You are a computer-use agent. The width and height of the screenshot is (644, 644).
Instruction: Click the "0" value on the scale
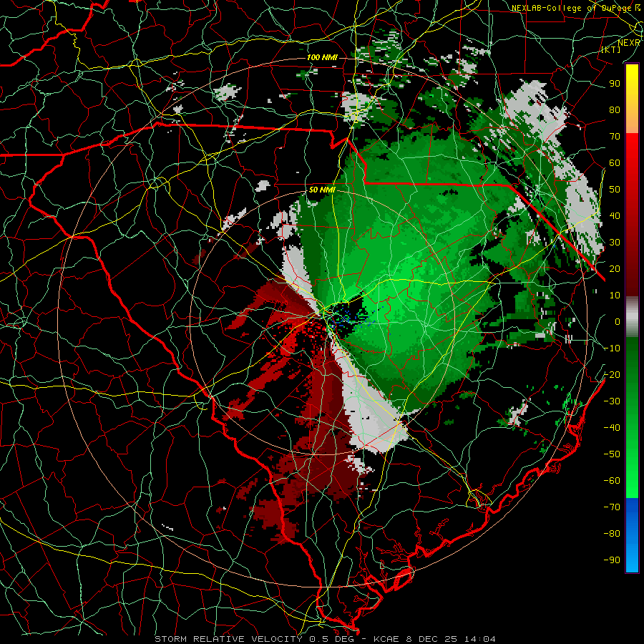click(x=618, y=321)
